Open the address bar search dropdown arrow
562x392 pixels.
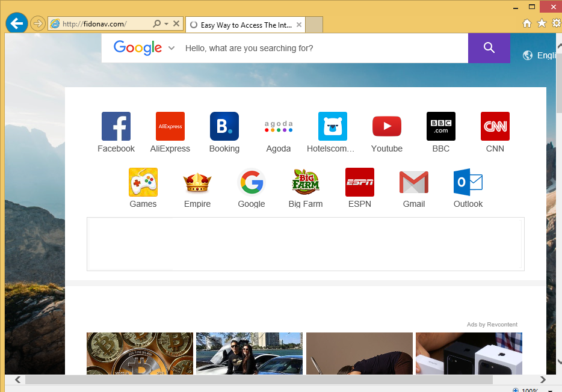coord(166,24)
